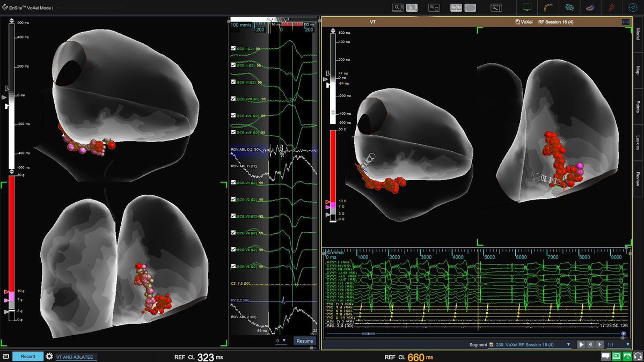Toggle the ECG V3 checkbox
Viewport: 644px width, 362px height.
[233, 216]
